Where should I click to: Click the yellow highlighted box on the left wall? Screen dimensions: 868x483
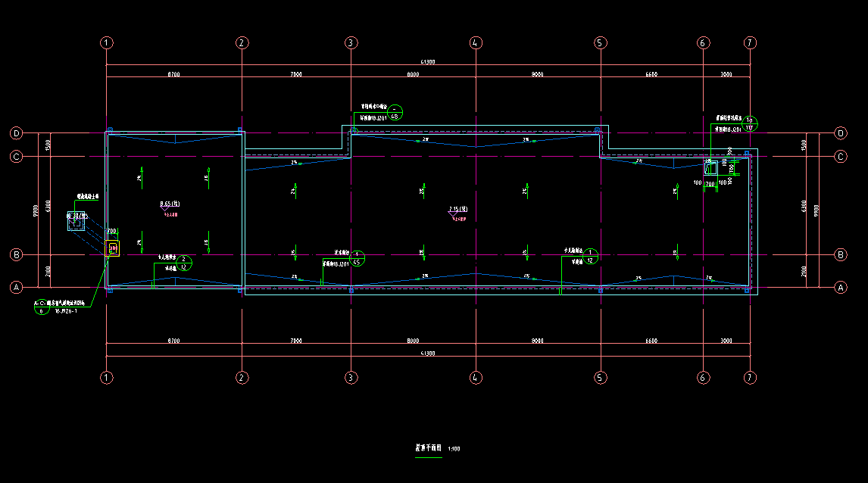point(113,248)
